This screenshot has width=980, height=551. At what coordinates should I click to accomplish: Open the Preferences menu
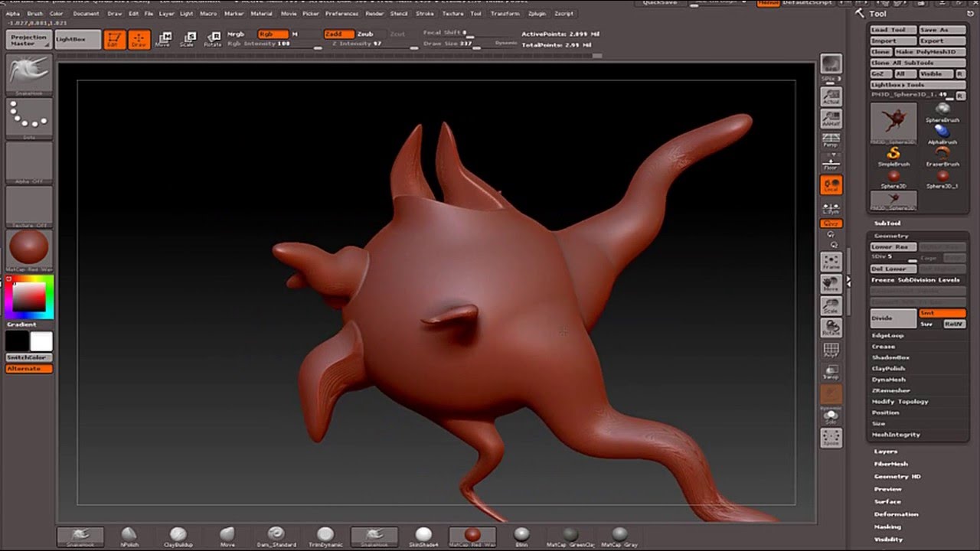tap(341, 14)
